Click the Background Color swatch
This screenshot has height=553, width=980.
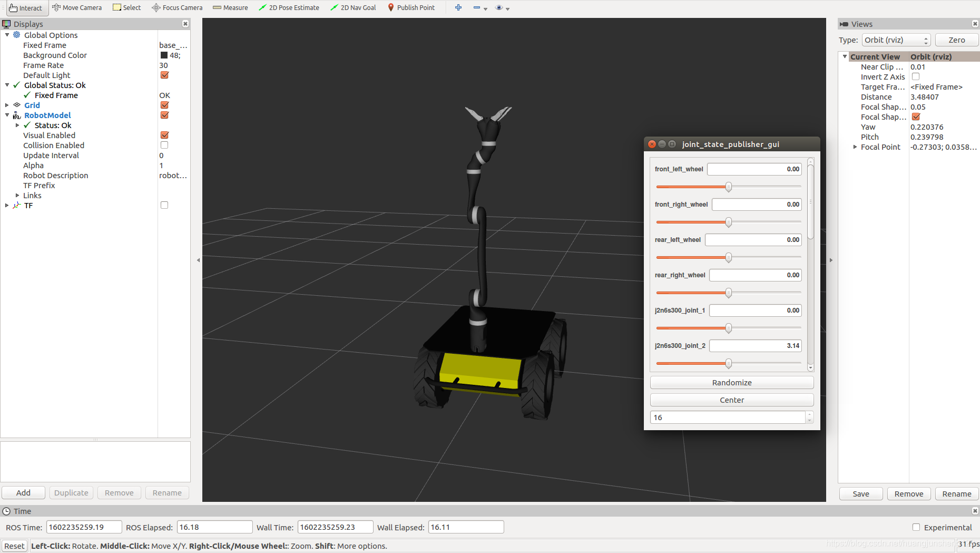(164, 55)
